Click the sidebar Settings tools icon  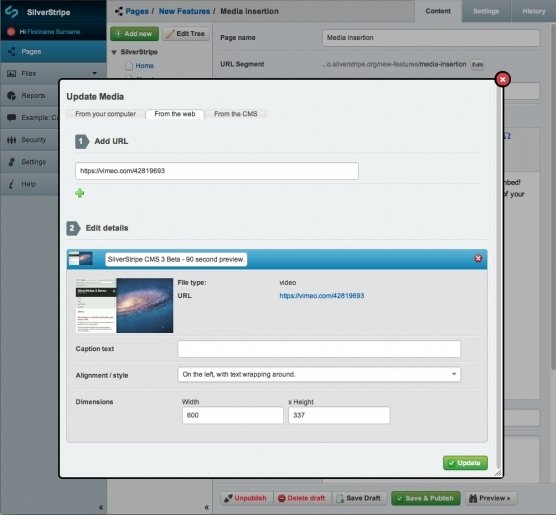(x=11, y=162)
